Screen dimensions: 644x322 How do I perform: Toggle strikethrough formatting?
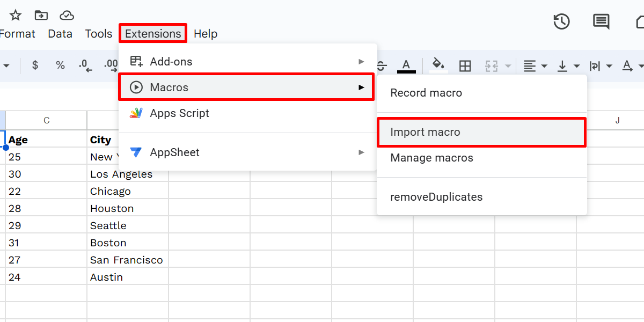coord(381,65)
